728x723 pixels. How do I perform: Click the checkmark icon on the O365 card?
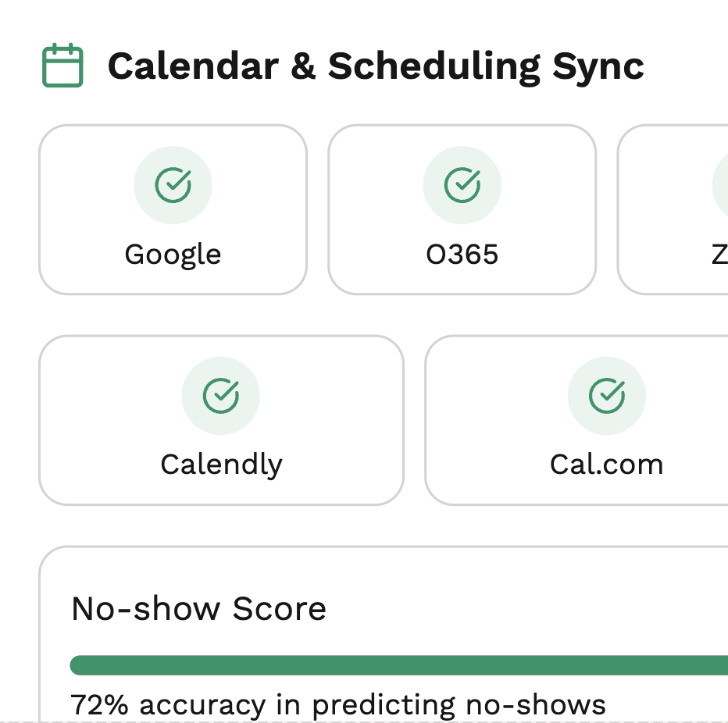point(462,184)
